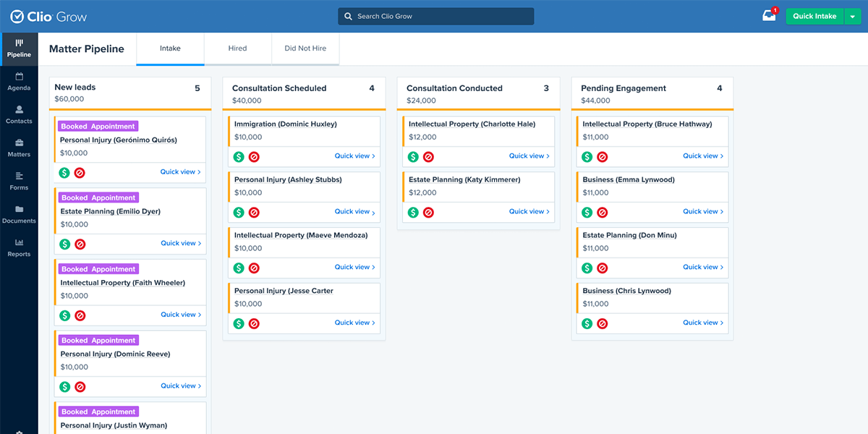The width and height of the screenshot is (868, 434).
Task: Click green dollar icon on Immigration (Dominic Huxley)
Action: (x=239, y=156)
